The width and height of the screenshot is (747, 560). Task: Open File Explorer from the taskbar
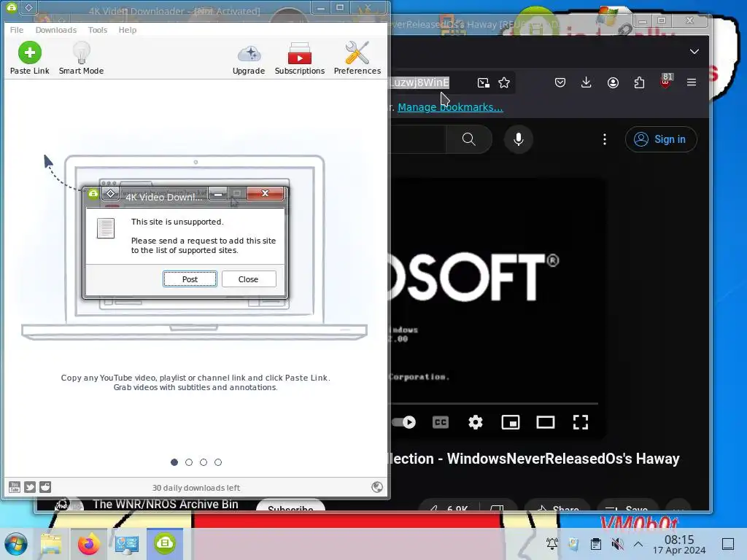coord(51,544)
